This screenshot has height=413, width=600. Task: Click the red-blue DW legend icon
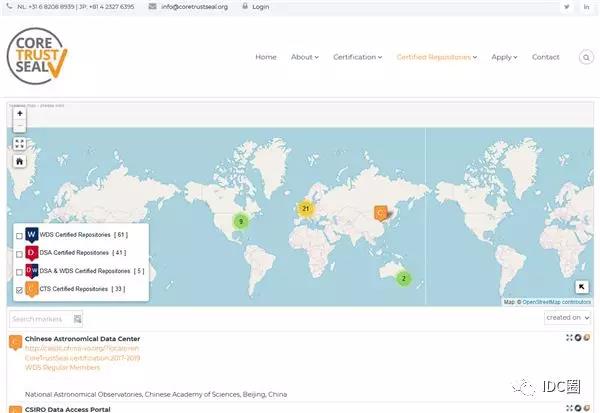(x=32, y=271)
